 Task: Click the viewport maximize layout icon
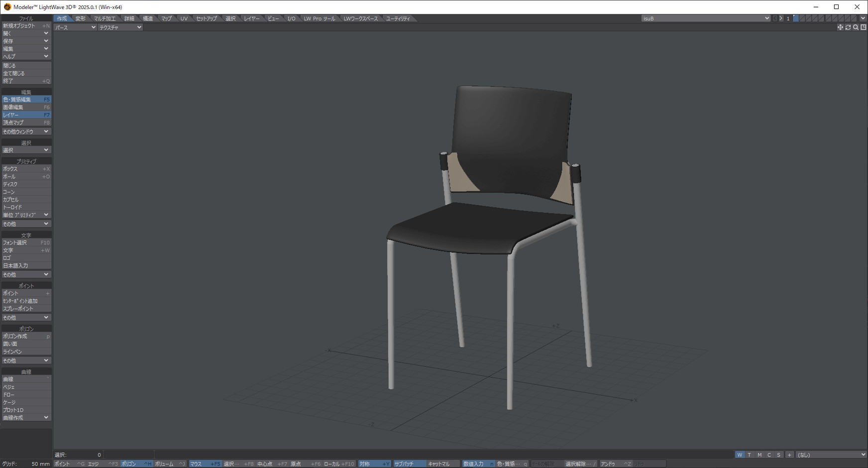coord(864,27)
